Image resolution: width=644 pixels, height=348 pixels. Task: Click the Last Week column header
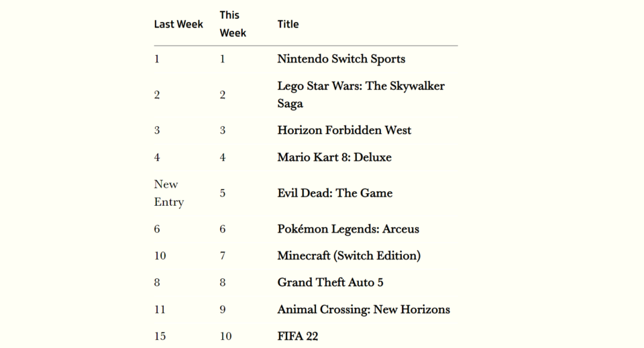point(178,24)
